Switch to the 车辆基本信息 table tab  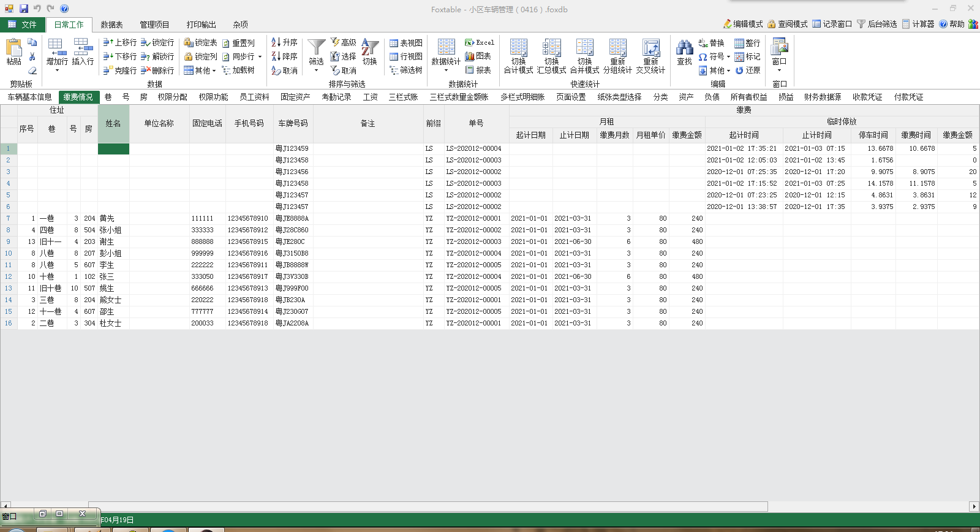tap(29, 97)
